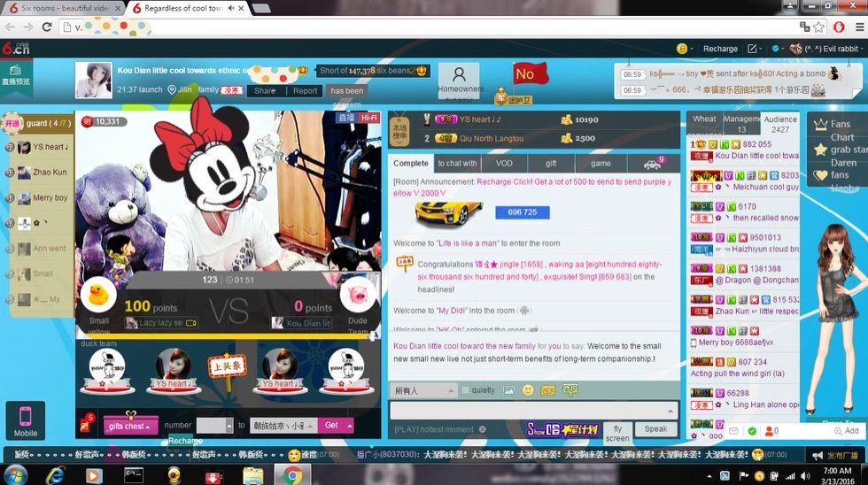868x485 pixels.
Task: Open the Homeowners dynamic profile icon
Action: (x=459, y=80)
